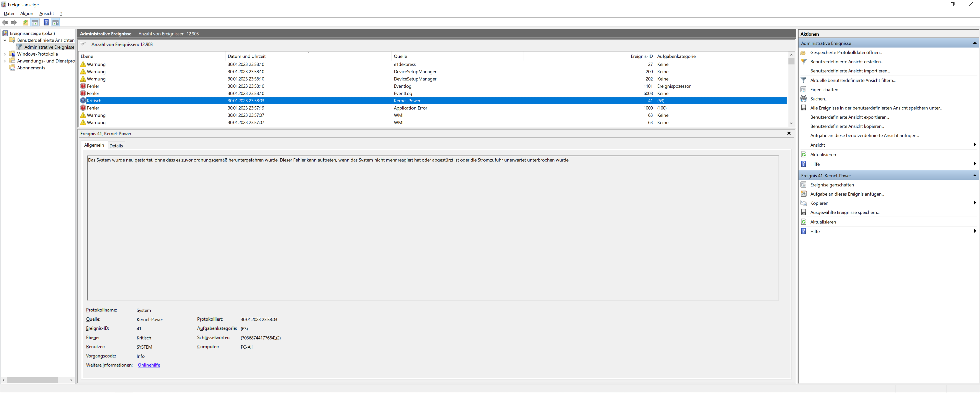This screenshot has width=980, height=393.
Task: Click the blue help toolbar icon
Action: click(46, 22)
